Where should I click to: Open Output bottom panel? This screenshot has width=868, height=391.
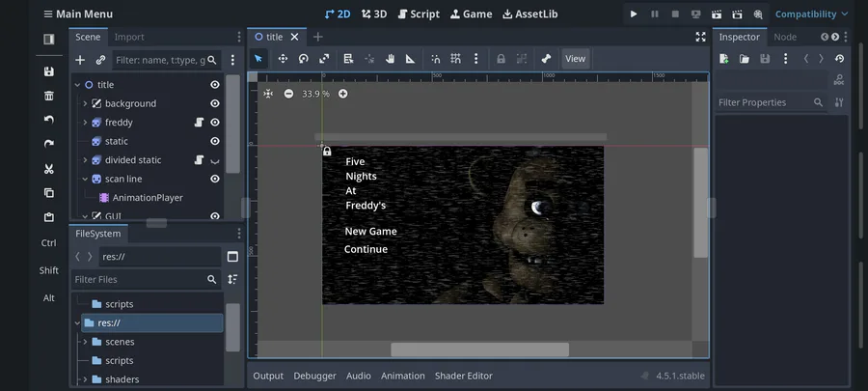(x=268, y=376)
